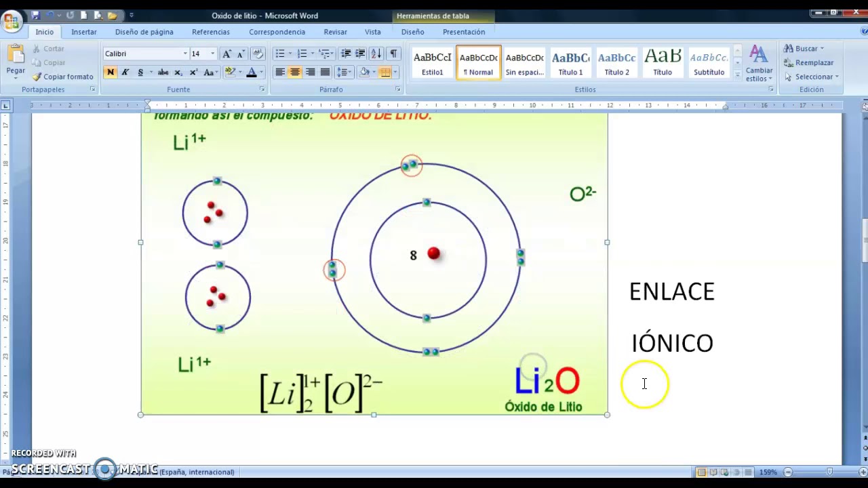Increase font size with Grow Font
The height and width of the screenshot is (488, 868).
tap(226, 54)
